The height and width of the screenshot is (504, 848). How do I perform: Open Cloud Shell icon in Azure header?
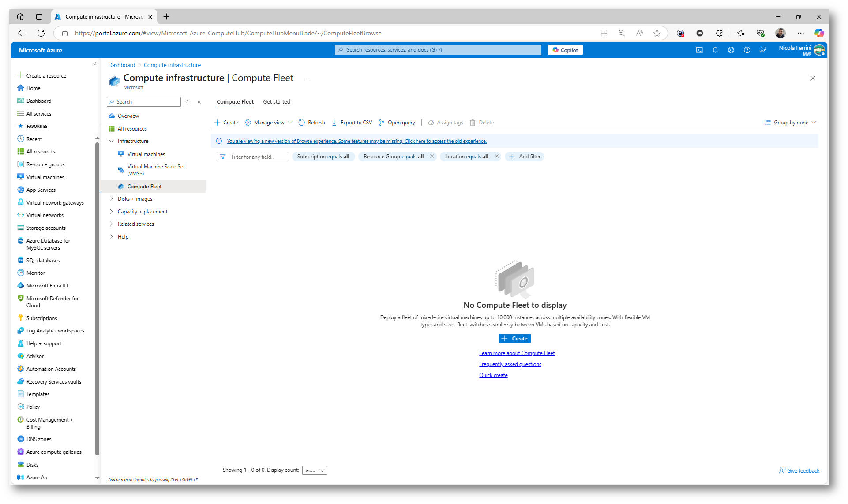pyautogui.click(x=699, y=50)
